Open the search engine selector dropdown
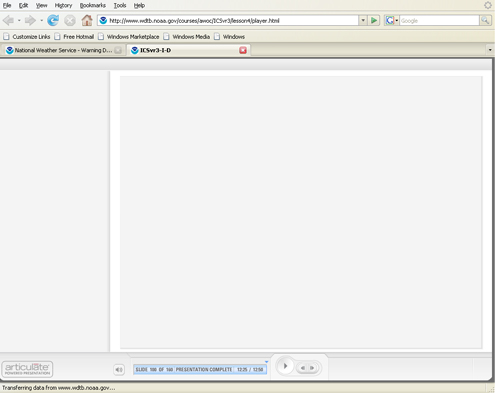Image resolution: width=495 pixels, height=393 pixels. coord(397,21)
